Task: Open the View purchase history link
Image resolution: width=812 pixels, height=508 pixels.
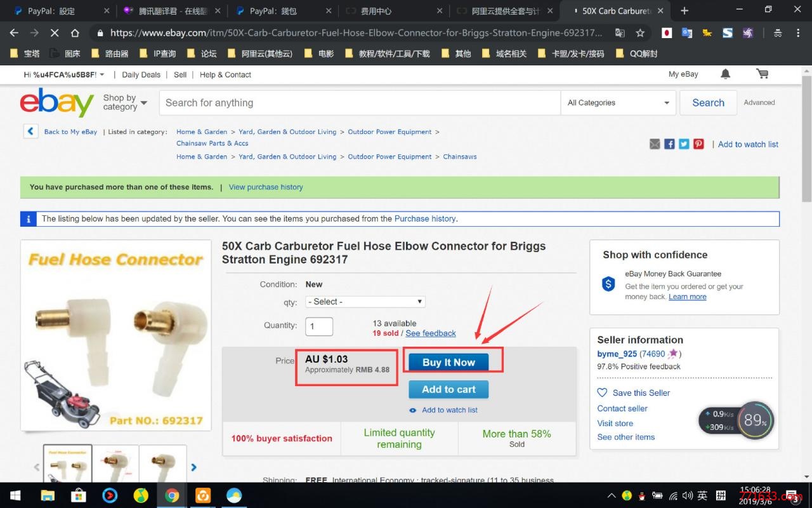Action: [266, 187]
